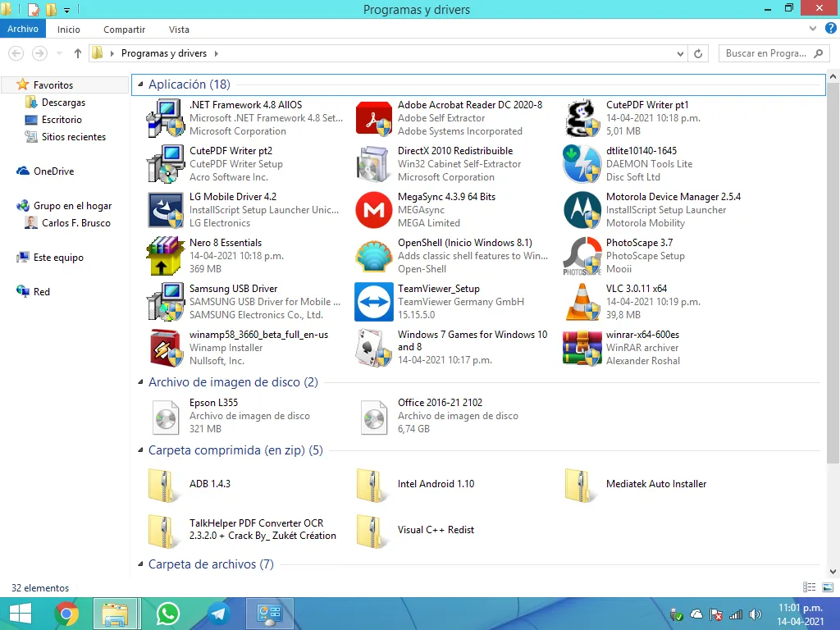Select the Office 2016-21 2102 disc image icon
Screen dimensions: 840x630
click(374, 417)
